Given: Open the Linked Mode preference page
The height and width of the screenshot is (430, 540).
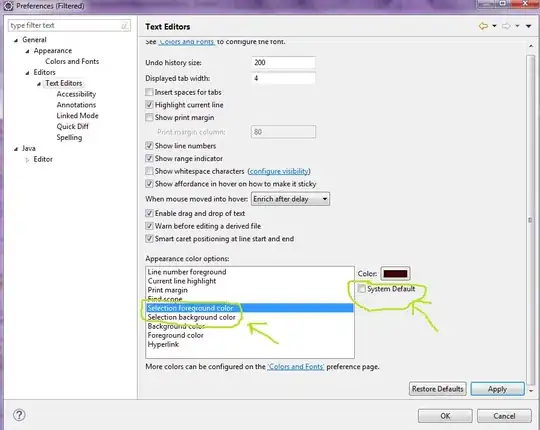Looking at the screenshot, I should tap(77, 116).
